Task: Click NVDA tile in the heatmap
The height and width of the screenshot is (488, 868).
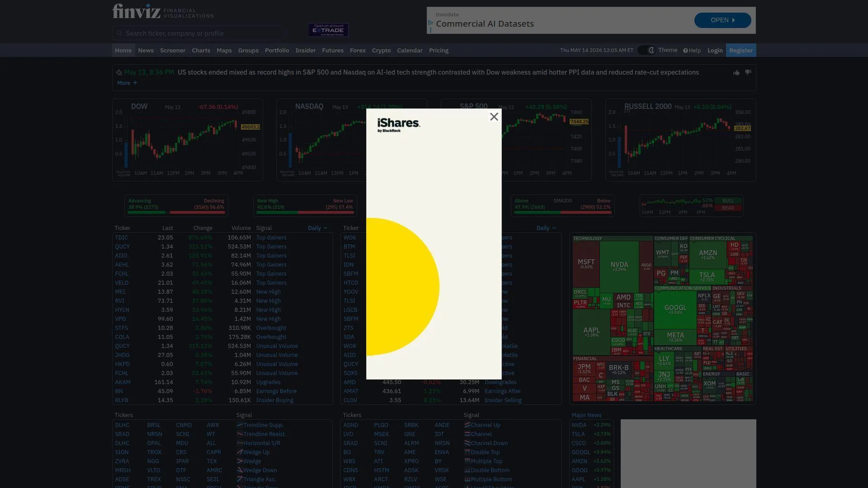Action: pos(619,267)
